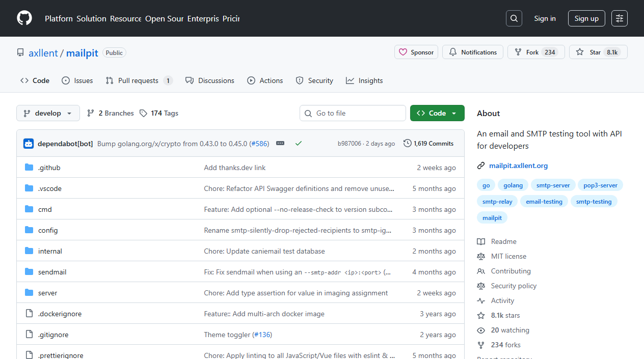Click the dependabot[bot] author name

point(65,144)
